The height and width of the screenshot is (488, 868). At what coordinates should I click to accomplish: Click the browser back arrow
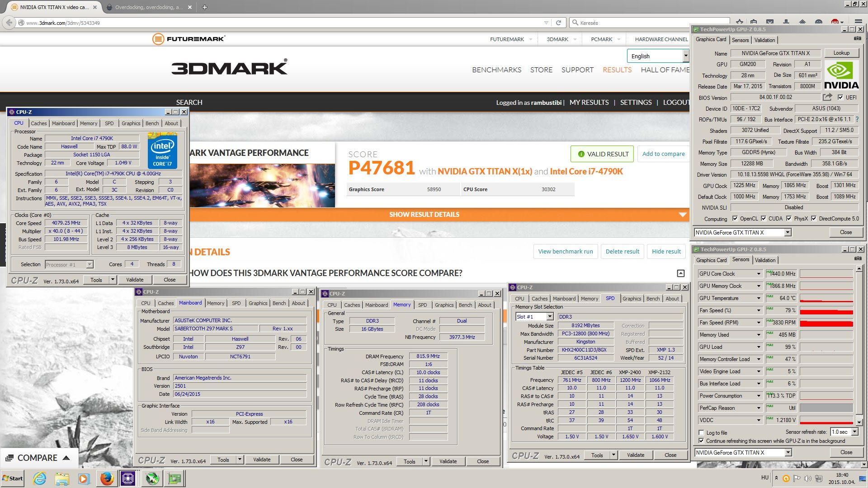click(9, 23)
